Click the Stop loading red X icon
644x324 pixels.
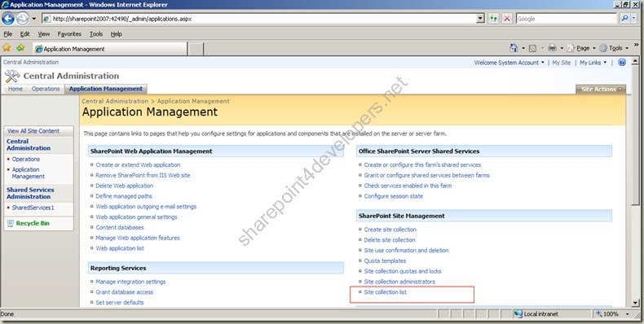(507, 19)
